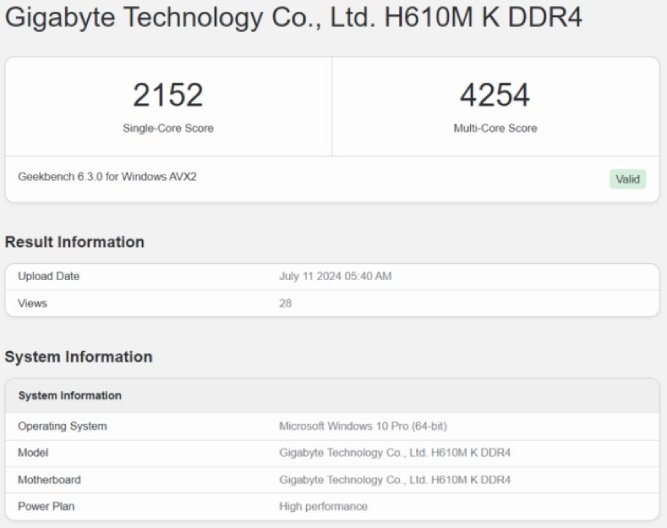Screen dimensions: 667x528
Task: Select the 4254 multi-core score value
Action: point(495,95)
